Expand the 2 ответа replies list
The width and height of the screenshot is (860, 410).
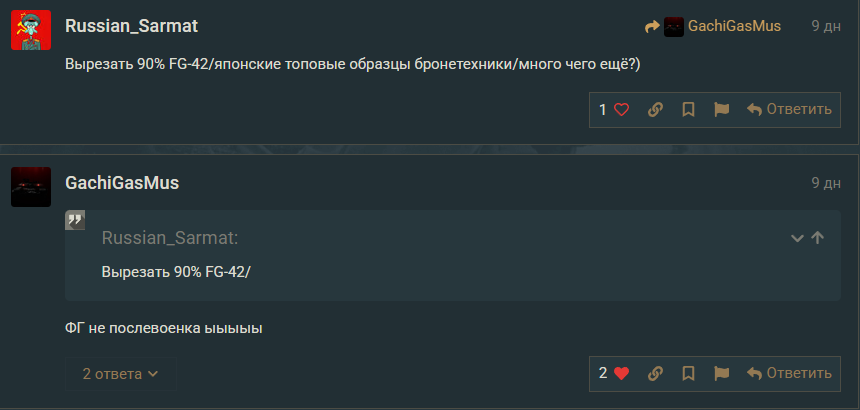(x=121, y=374)
